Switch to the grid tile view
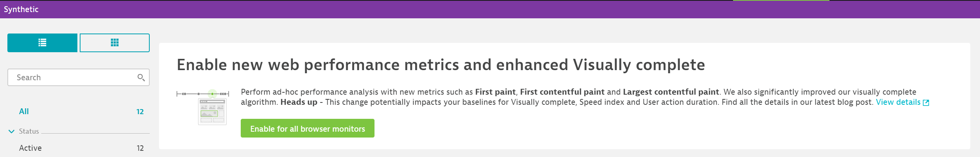 tap(115, 43)
